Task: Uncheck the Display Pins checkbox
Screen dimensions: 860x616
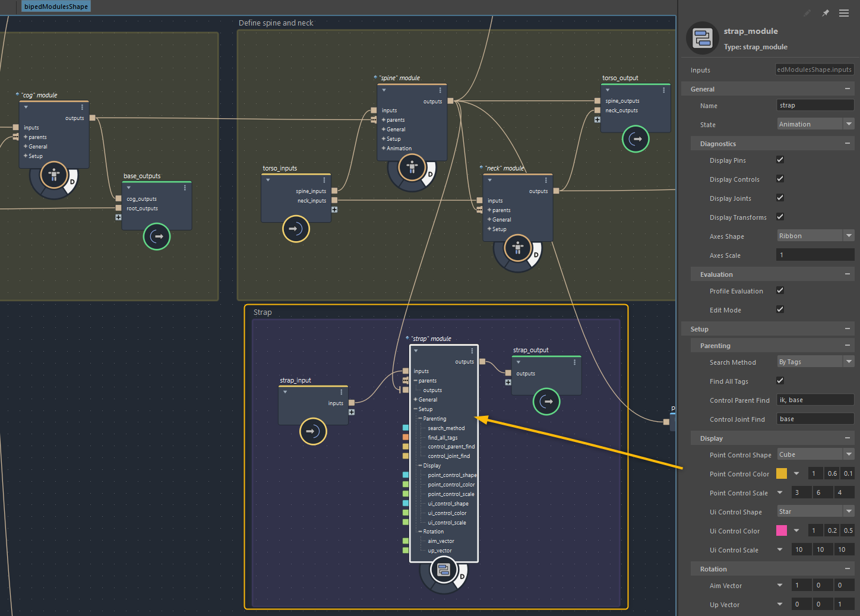Action: coord(780,160)
